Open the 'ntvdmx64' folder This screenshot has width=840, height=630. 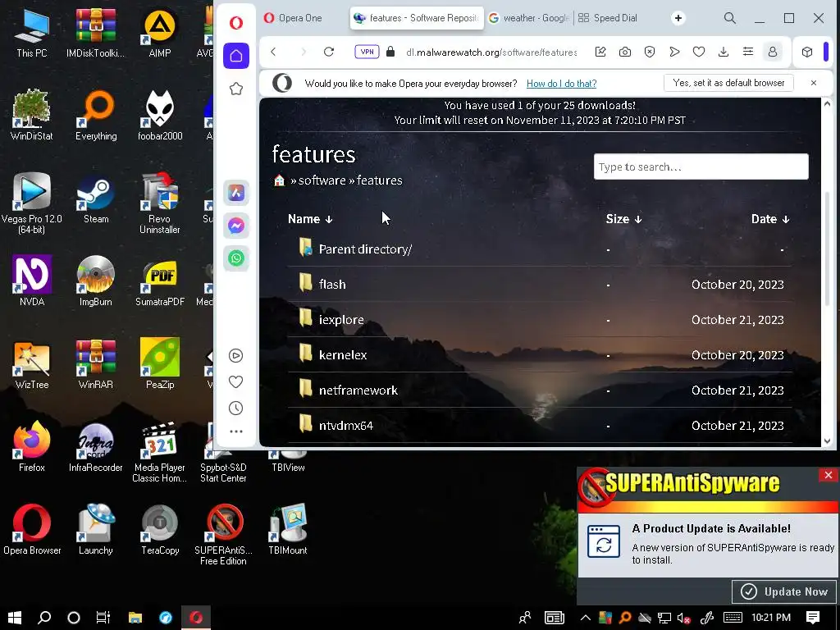pyautogui.click(x=346, y=426)
